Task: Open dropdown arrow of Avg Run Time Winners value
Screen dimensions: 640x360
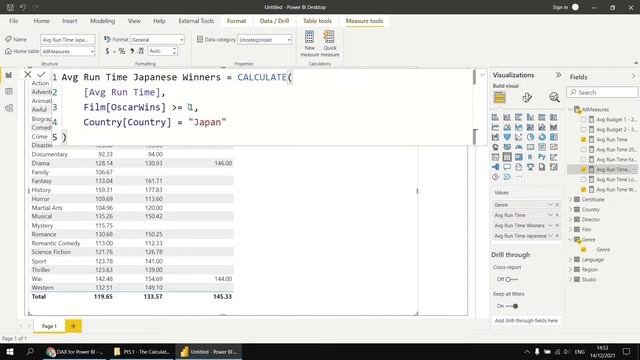Action: 550,225
